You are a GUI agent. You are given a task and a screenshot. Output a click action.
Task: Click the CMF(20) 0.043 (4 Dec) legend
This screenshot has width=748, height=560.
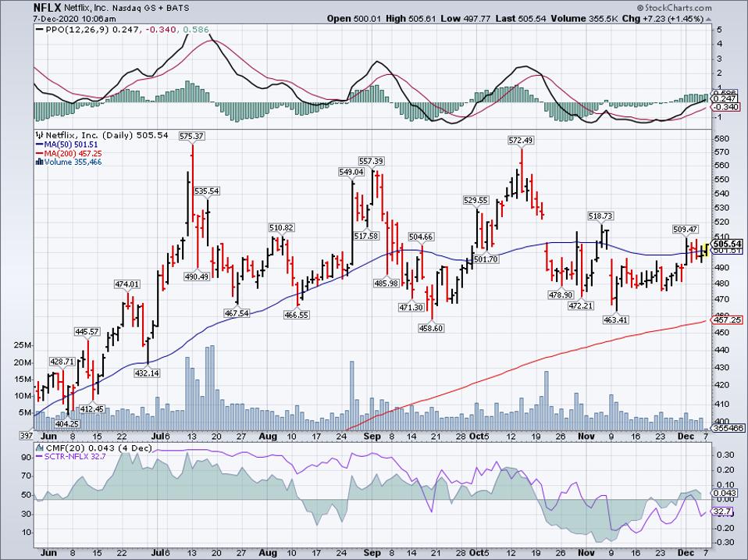[94, 448]
